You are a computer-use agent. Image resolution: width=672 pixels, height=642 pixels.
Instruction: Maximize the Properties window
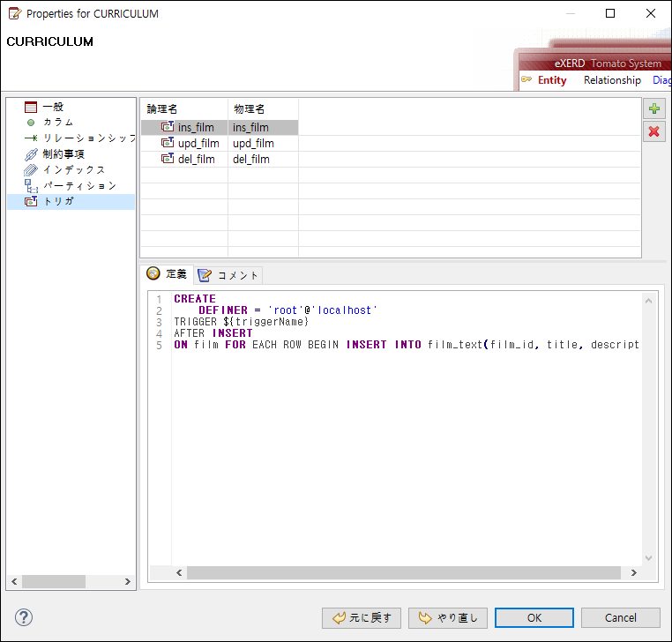point(610,13)
